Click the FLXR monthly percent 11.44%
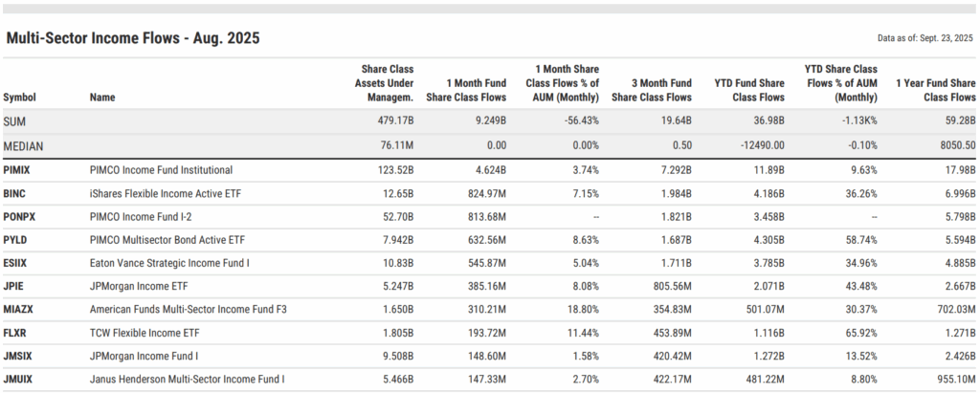 coord(583,333)
